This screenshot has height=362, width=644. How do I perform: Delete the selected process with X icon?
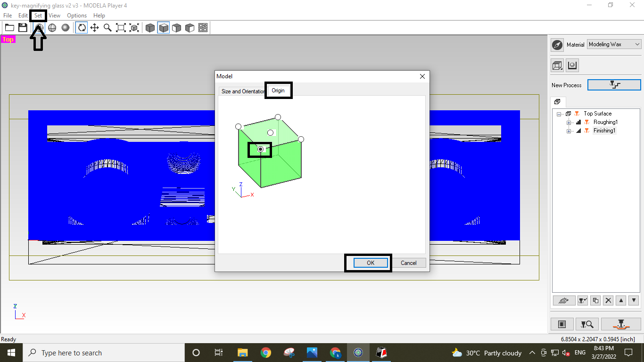point(608,300)
